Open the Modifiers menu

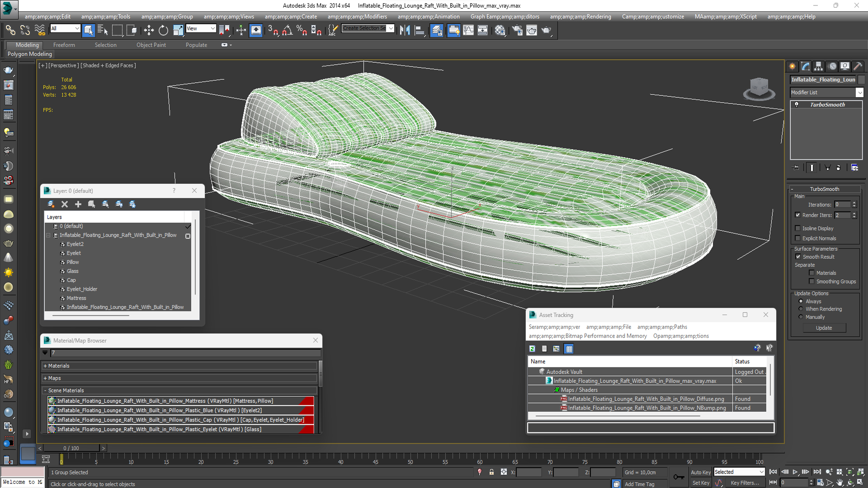pos(357,17)
